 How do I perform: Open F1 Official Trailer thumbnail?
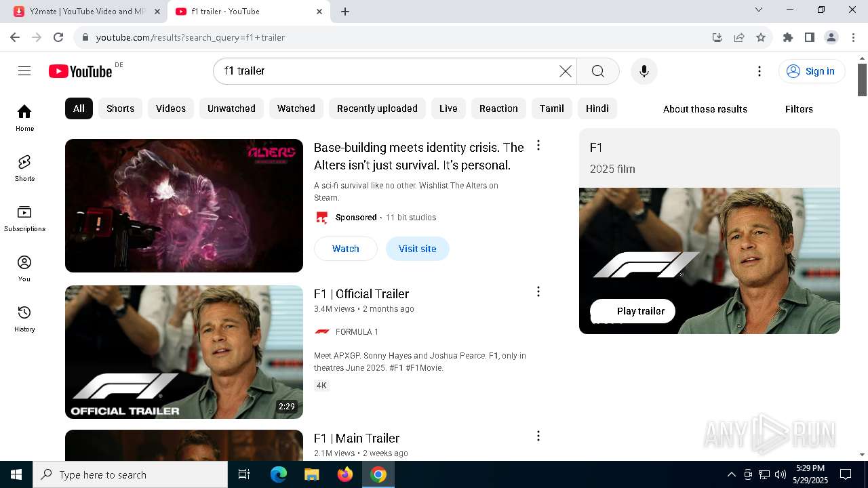(184, 352)
